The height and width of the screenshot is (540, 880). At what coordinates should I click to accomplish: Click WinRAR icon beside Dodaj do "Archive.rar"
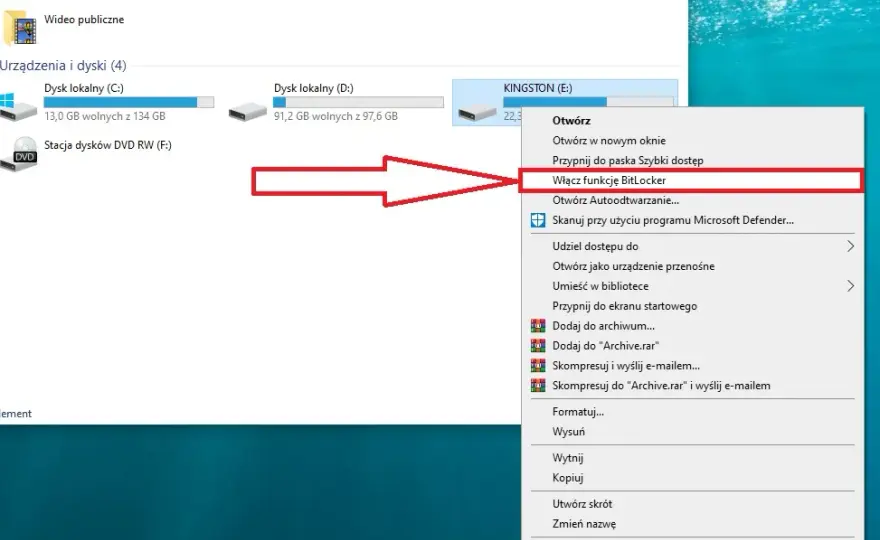[538, 346]
